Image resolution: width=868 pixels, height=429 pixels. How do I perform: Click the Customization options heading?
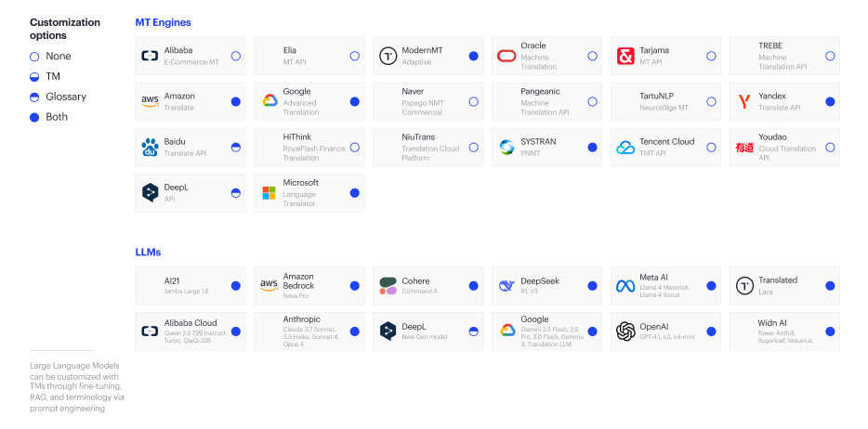click(65, 29)
